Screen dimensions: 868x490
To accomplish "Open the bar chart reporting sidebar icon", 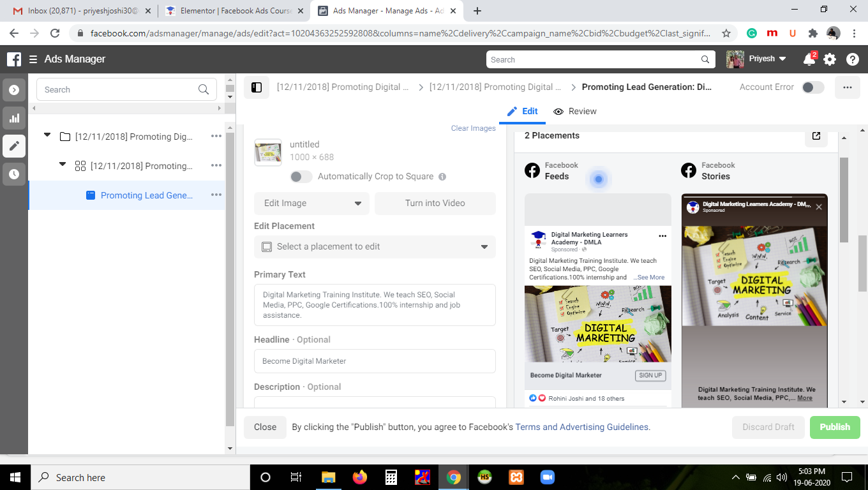I will point(14,118).
